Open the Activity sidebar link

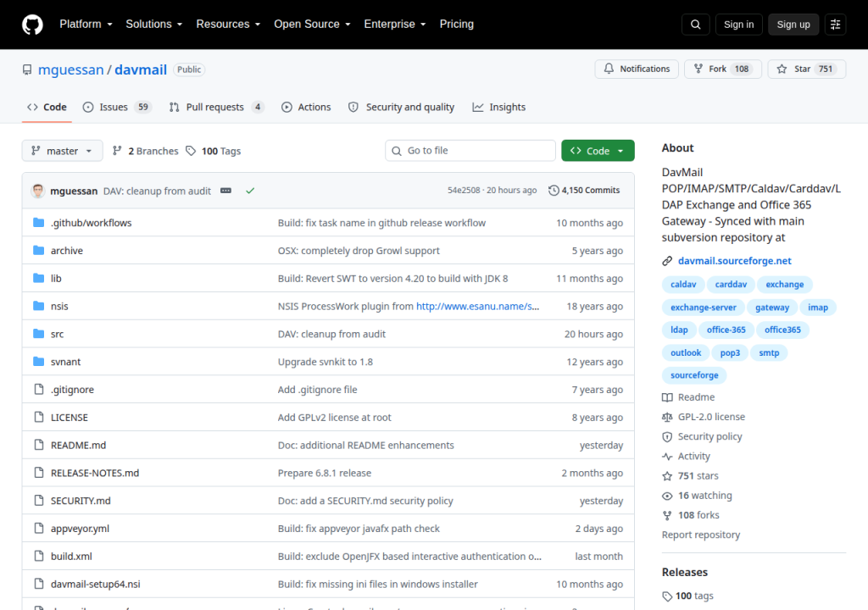[x=686, y=456]
